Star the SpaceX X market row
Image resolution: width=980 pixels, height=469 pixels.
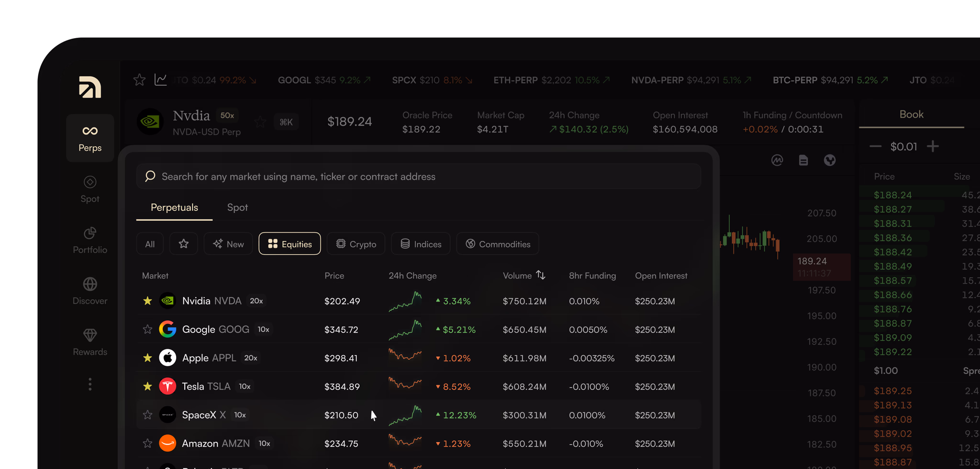pos(147,415)
